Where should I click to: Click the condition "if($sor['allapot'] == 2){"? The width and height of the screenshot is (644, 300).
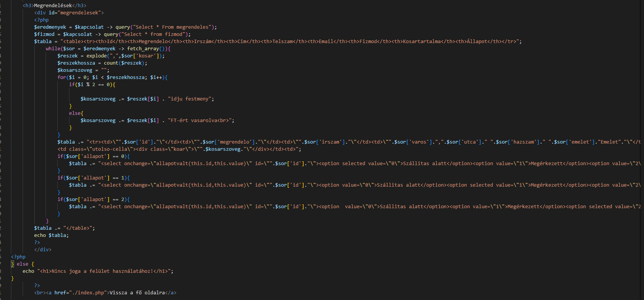pos(94,199)
